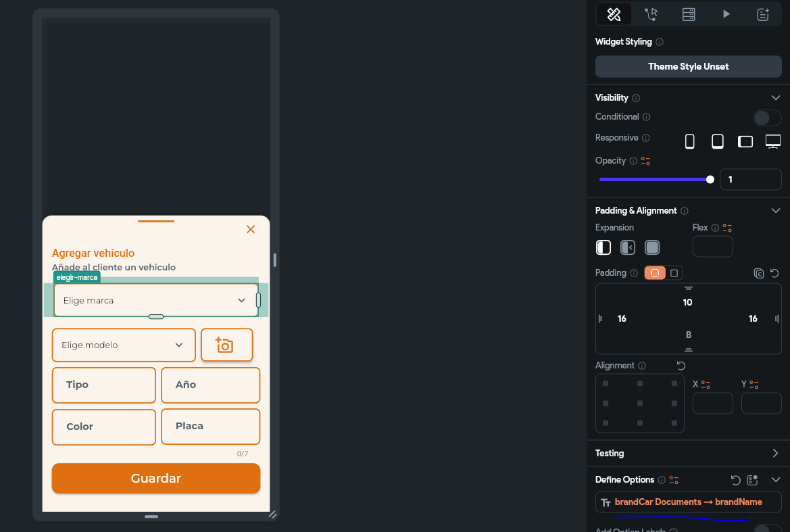The image size is (790, 532).
Task: Open the Elige marca dropdown
Action: (156, 300)
